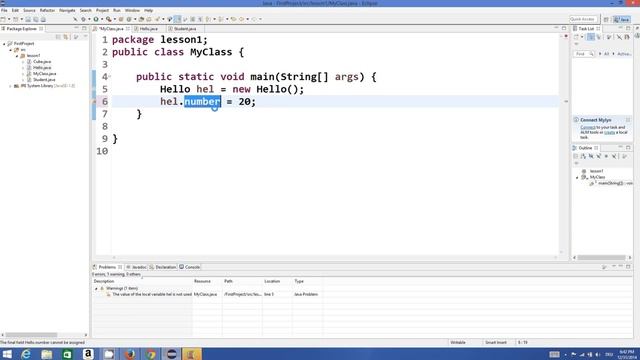Select lesson1 package in Outline view
Image resolution: width=640 pixels, height=360 pixels.
pyautogui.click(x=596, y=171)
